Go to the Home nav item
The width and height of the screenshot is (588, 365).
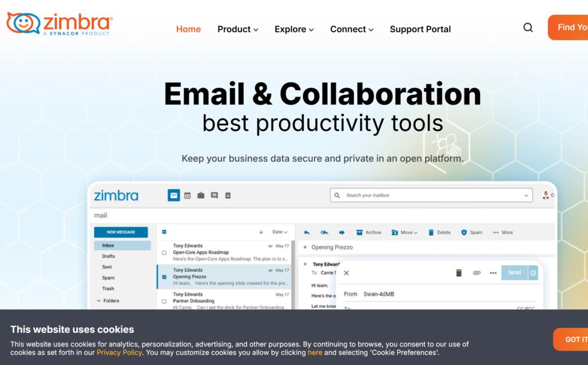coord(188,29)
